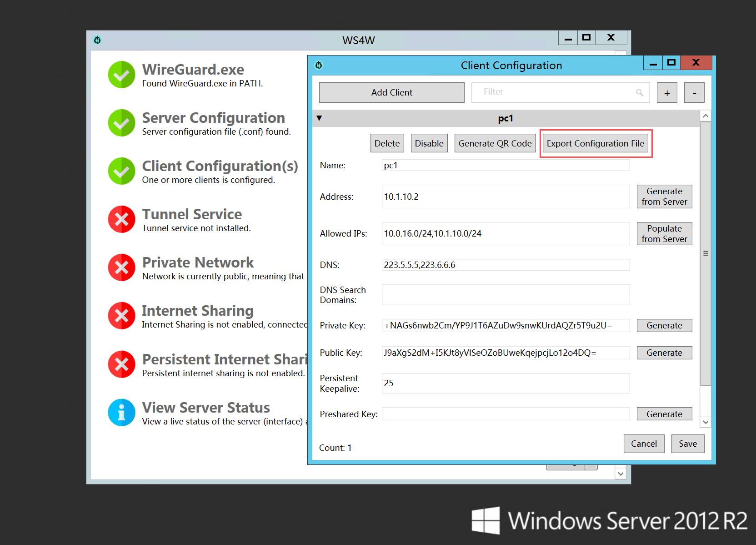
Task: Click the Client Configuration(s) green check icon
Action: pyautogui.click(x=121, y=171)
